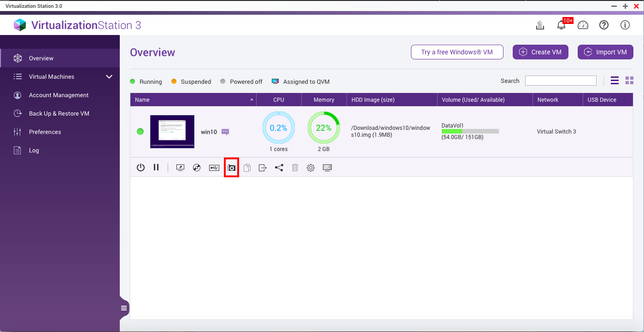Image resolution: width=644 pixels, height=332 pixels.
Task: Open the about info icon
Action: click(625, 25)
